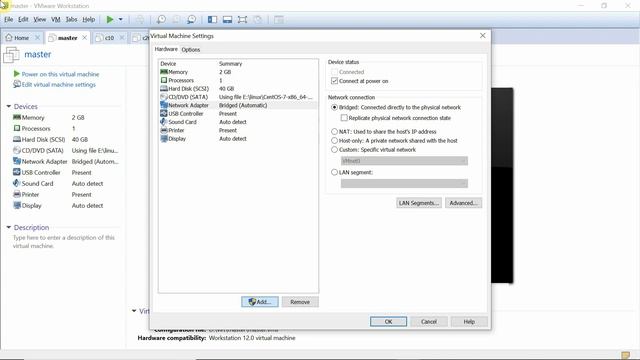Open the power options dropdown arrow in toolbar
This screenshot has height=360, width=640.
coord(120,19)
